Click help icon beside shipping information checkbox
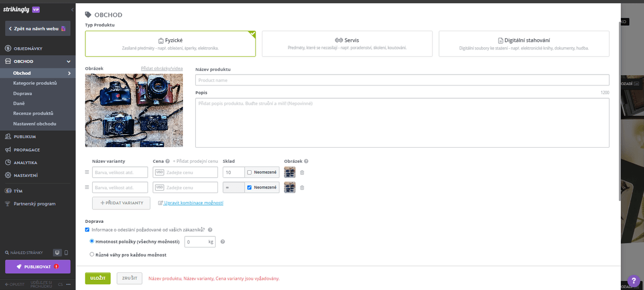Screen dimensions: 644x290 click(x=210, y=230)
